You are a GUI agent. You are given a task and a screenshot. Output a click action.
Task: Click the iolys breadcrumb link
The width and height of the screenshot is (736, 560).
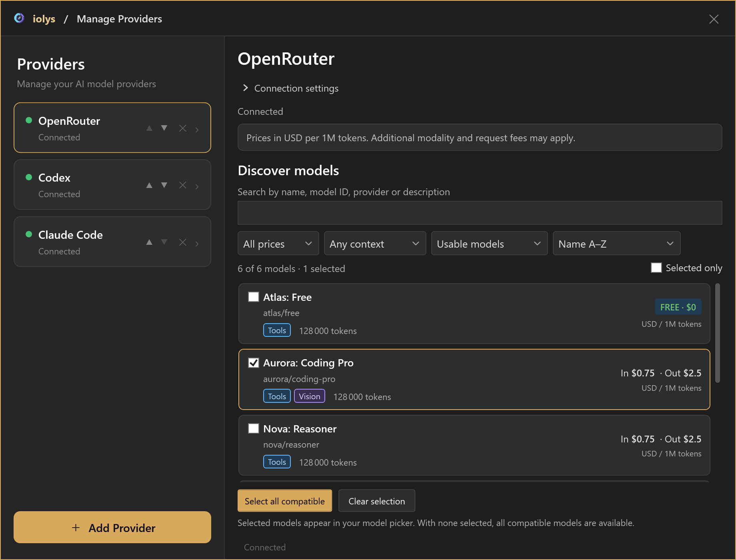click(44, 19)
